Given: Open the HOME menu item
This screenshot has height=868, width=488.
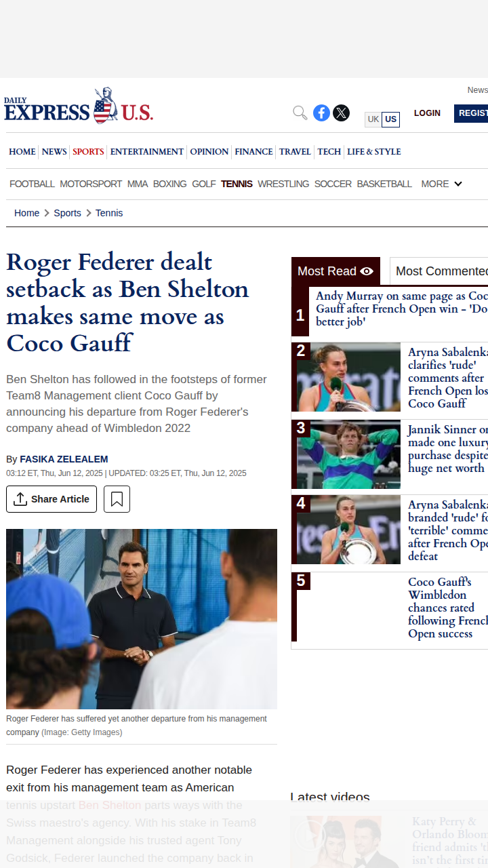Looking at the screenshot, I should (x=22, y=152).
